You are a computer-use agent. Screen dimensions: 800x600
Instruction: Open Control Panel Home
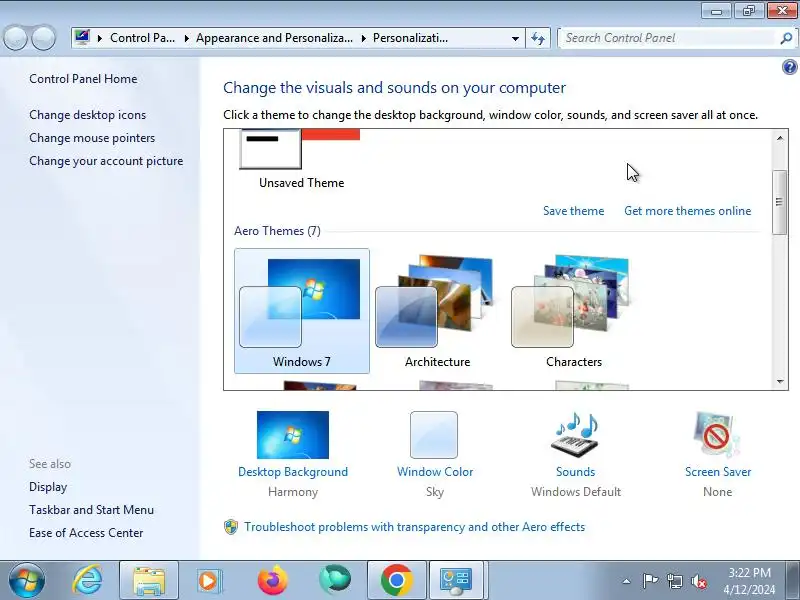pos(83,79)
